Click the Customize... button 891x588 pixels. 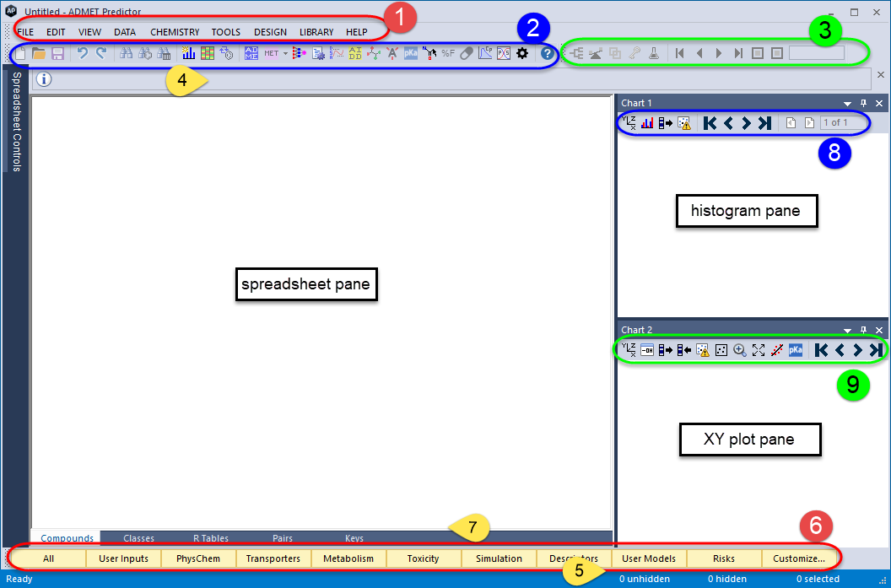click(799, 558)
